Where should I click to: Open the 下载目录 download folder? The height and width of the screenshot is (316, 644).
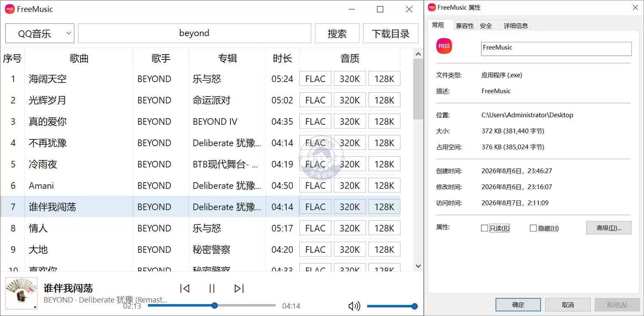[391, 33]
